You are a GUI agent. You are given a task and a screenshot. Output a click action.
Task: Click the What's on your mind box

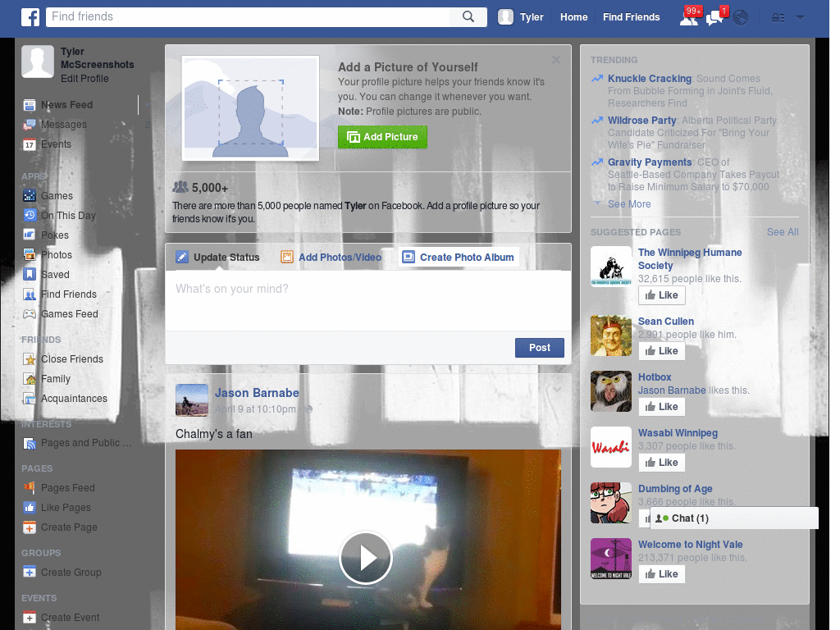[368, 300]
